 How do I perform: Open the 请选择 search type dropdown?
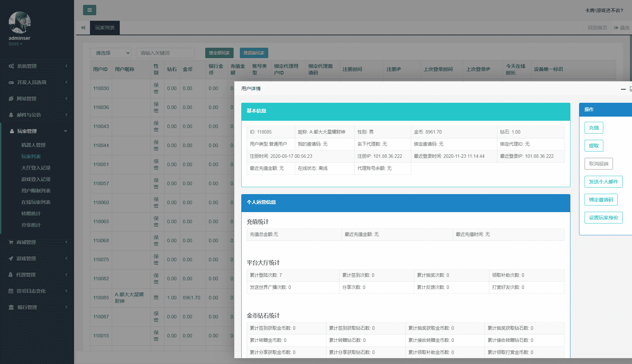point(111,53)
